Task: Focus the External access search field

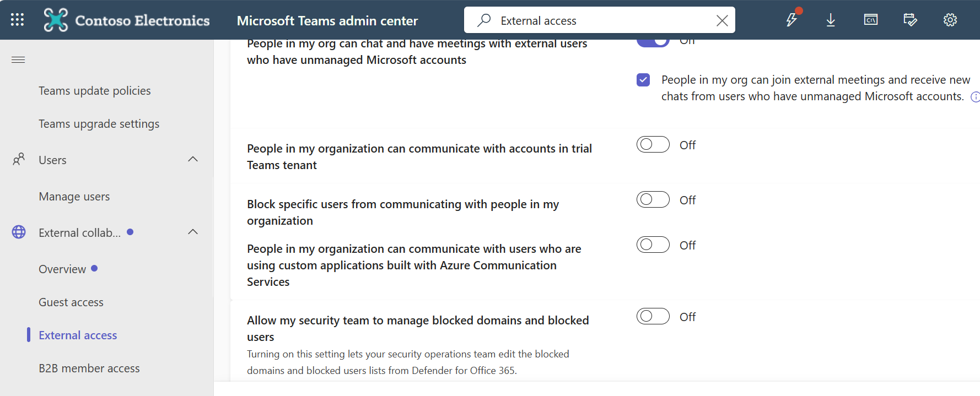Action: tap(599, 20)
